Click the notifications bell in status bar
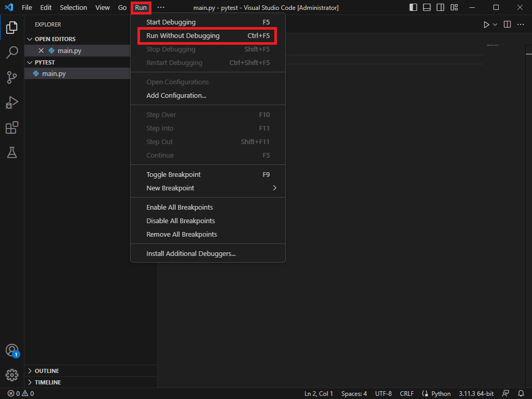 coord(521,394)
